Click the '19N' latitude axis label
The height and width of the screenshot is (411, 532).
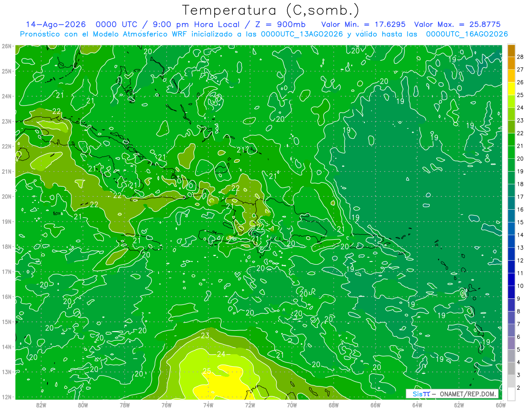(6, 221)
